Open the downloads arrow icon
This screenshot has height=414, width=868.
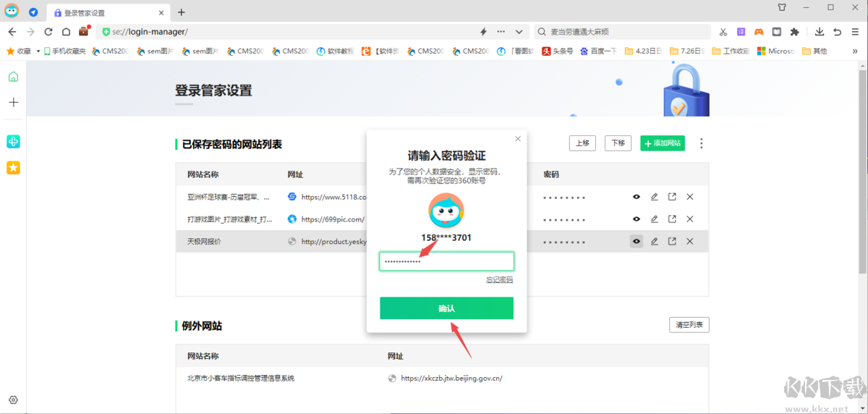[820, 32]
